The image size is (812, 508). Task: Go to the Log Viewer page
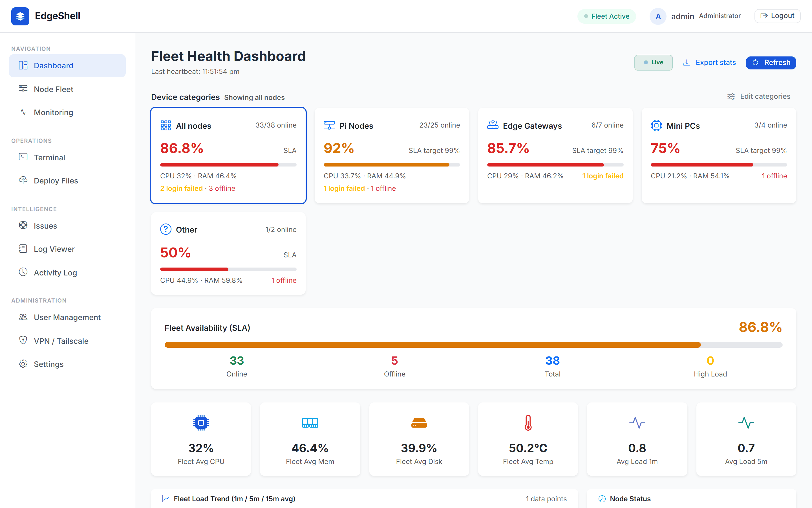(67, 249)
